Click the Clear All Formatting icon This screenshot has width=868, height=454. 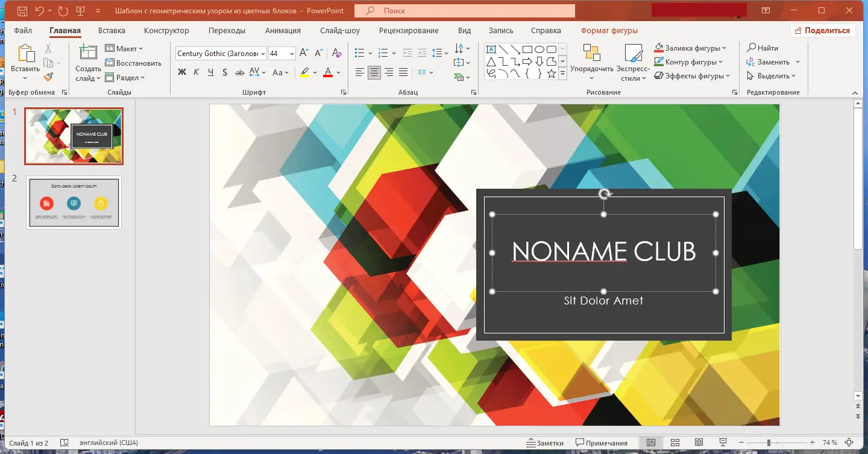point(337,54)
